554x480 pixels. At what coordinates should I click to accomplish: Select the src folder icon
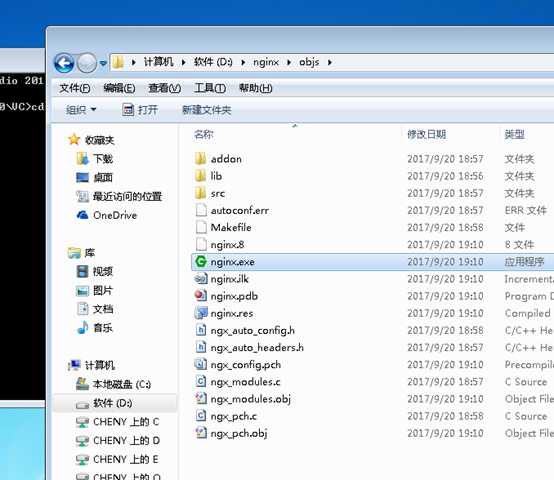pos(201,193)
